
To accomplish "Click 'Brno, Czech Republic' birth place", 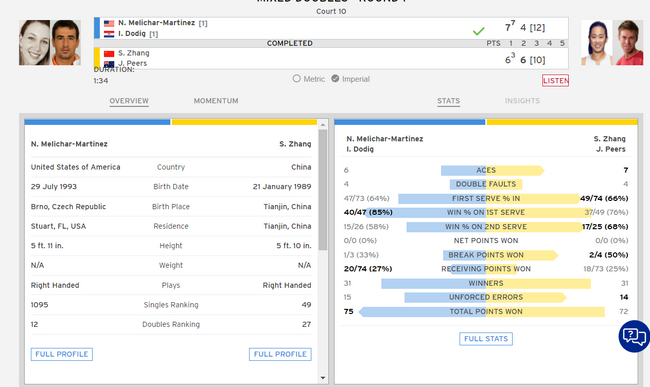I will [68, 207].
